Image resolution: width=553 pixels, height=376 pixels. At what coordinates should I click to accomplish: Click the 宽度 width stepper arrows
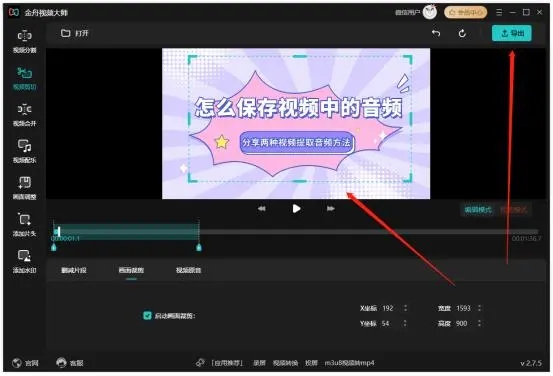(x=479, y=308)
